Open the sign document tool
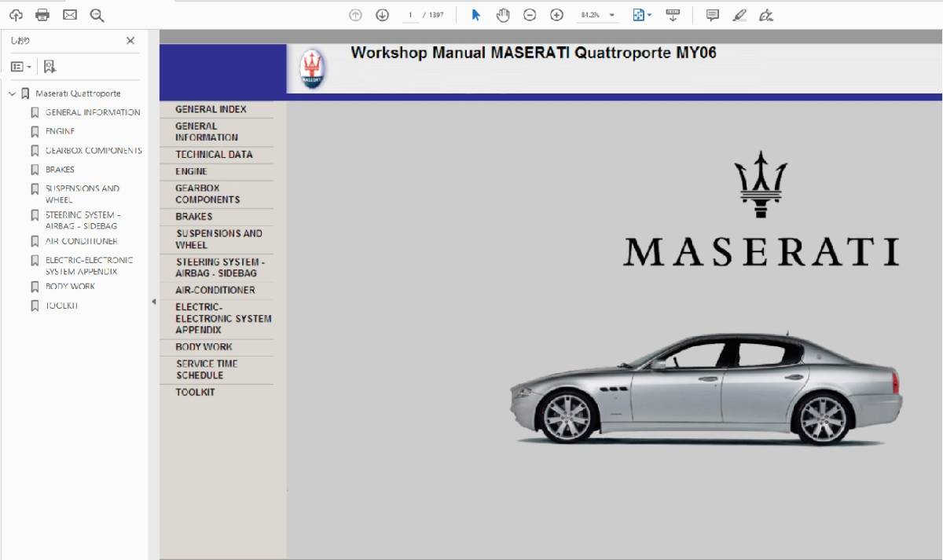This screenshot has height=560, width=943. coord(766,15)
